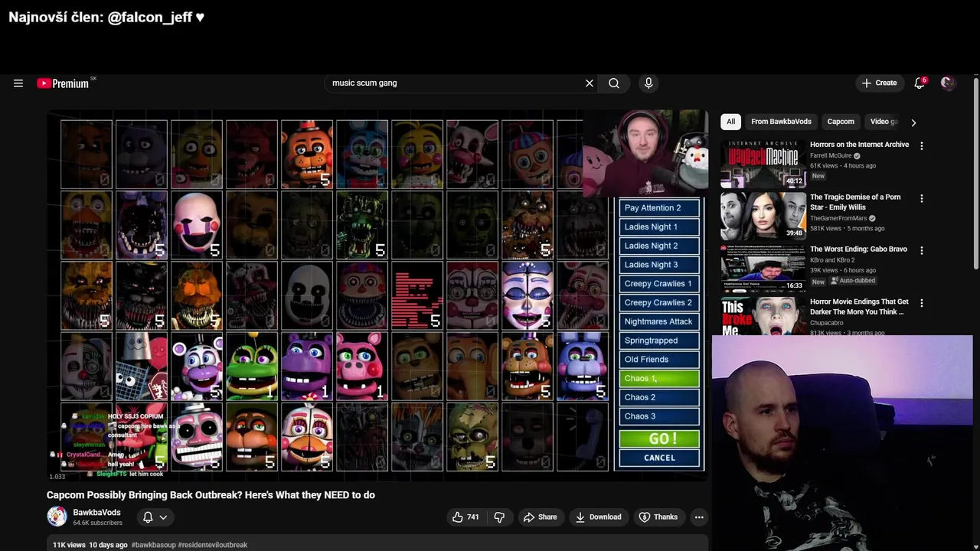Select highlighted Chaos 1 challenge
The image size is (980, 551).
pos(659,379)
